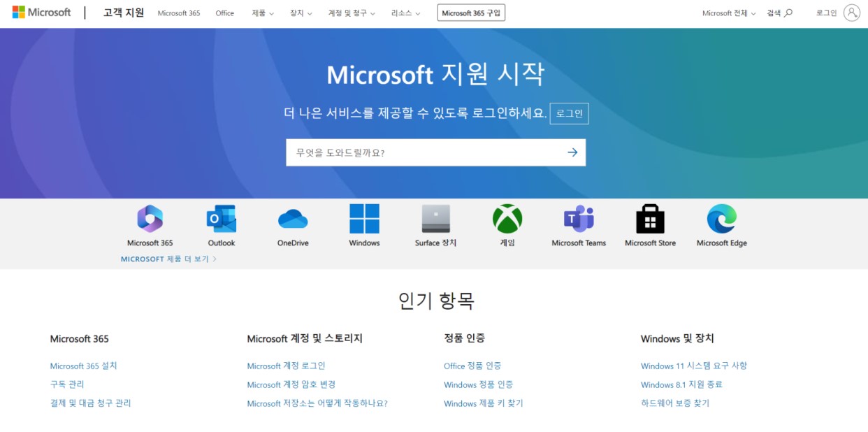
Task: Open Windows 정품 인증 link
Action: pos(479,384)
